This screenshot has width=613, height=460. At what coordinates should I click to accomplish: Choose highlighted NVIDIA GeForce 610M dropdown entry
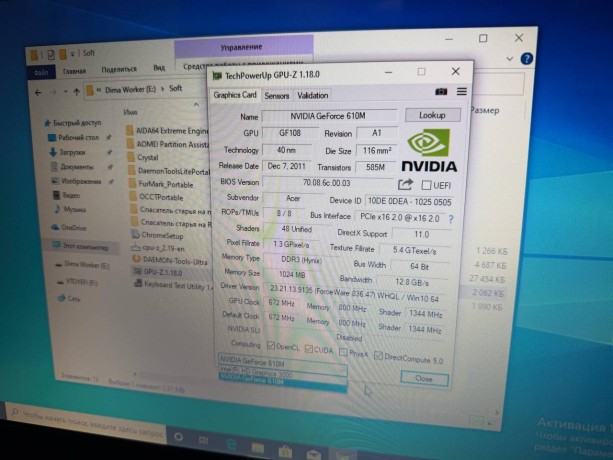282,382
